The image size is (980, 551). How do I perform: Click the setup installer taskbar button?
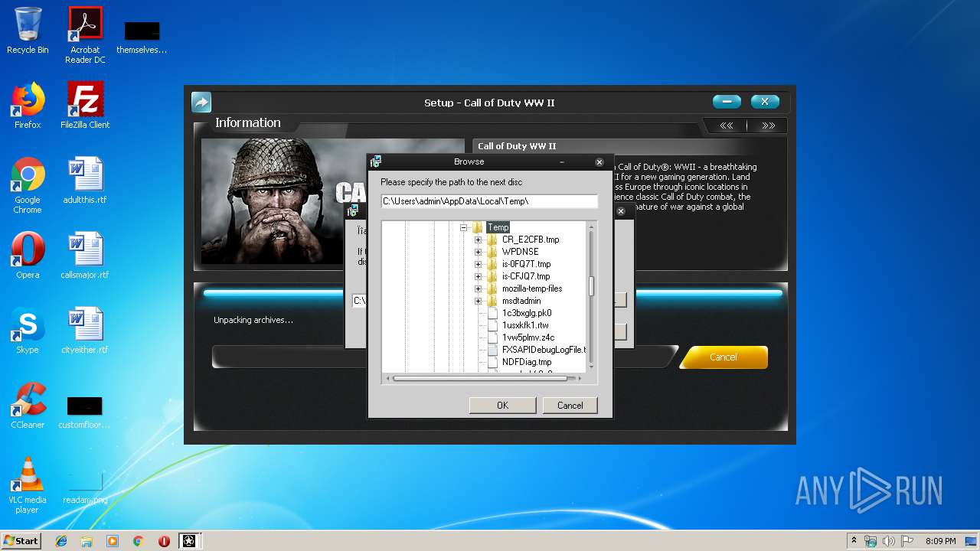pos(188,541)
